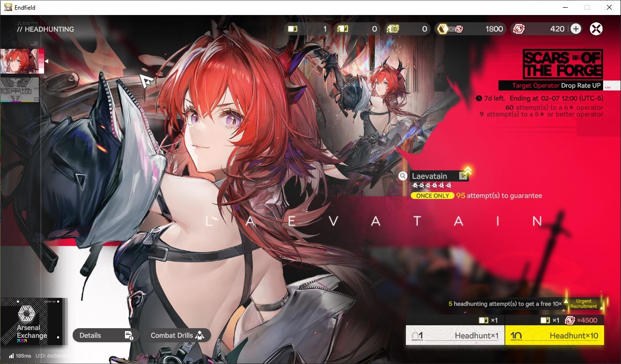
Task: Click the Oroberyl currency exchange icon
Action: 450,29
